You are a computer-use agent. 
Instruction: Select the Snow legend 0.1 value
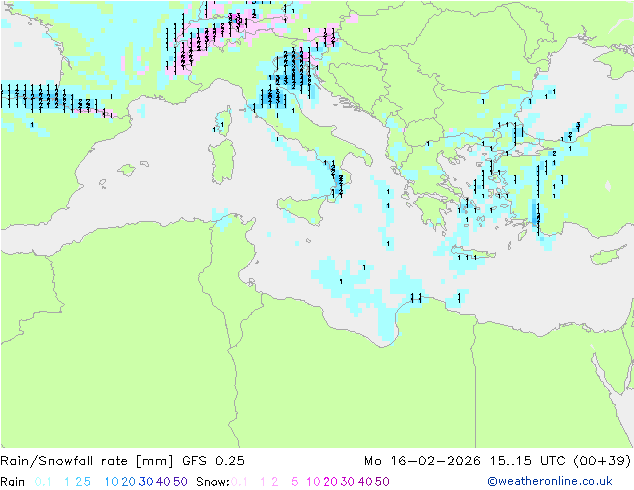pos(239,482)
